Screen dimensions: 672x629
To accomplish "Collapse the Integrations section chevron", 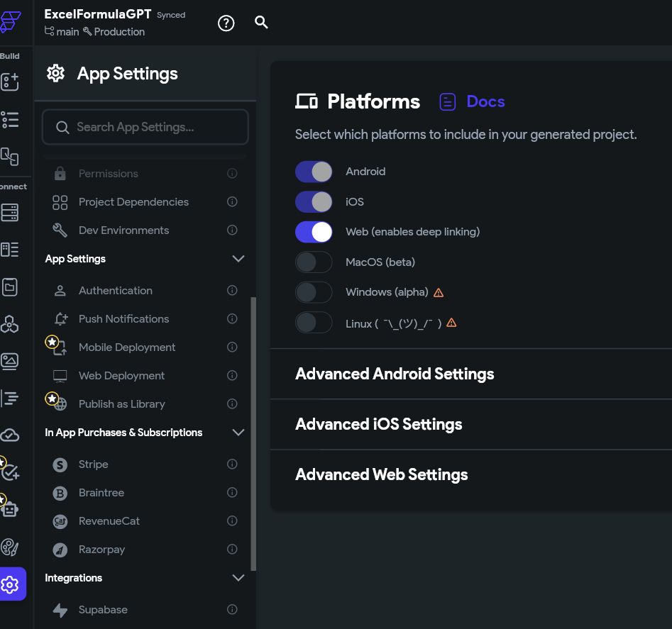I will (238, 578).
